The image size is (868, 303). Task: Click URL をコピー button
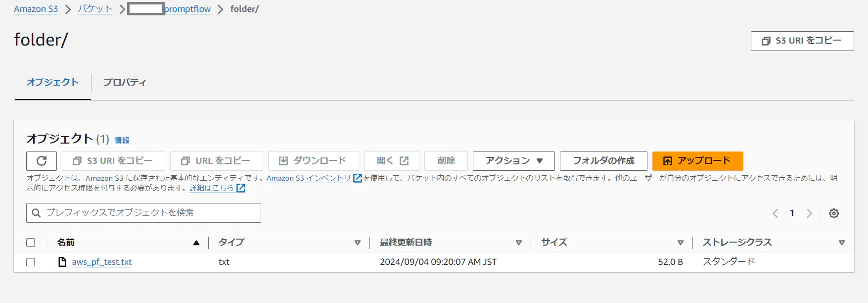tap(217, 161)
